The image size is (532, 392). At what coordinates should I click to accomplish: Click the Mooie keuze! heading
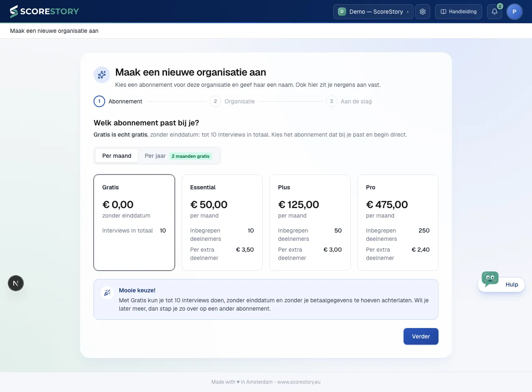coord(137,290)
